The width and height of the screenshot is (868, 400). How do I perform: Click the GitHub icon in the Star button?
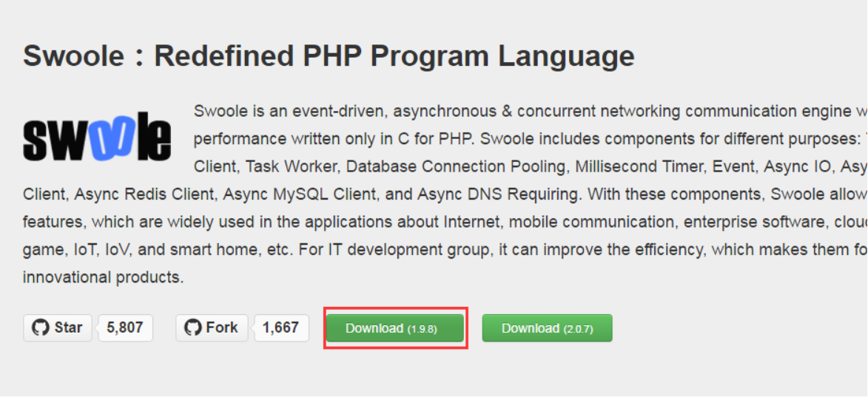(x=40, y=328)
